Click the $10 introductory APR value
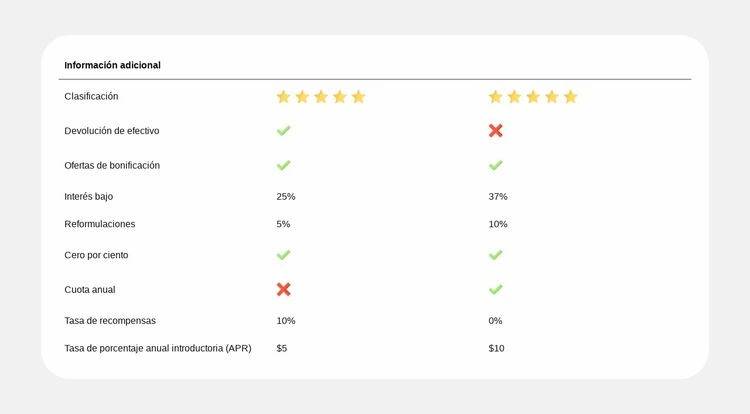 tap(496, 348)
